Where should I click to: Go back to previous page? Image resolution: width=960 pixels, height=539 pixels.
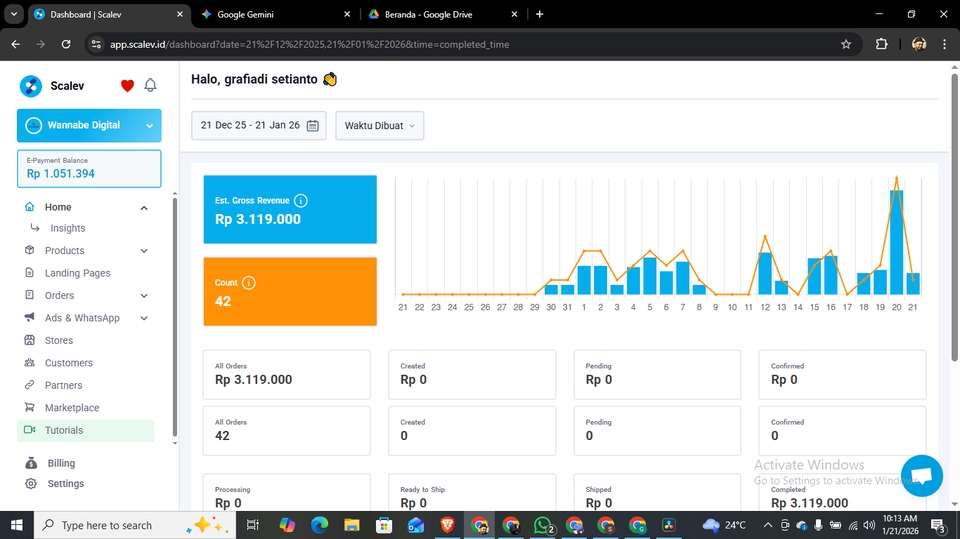(x=16, y=44)
